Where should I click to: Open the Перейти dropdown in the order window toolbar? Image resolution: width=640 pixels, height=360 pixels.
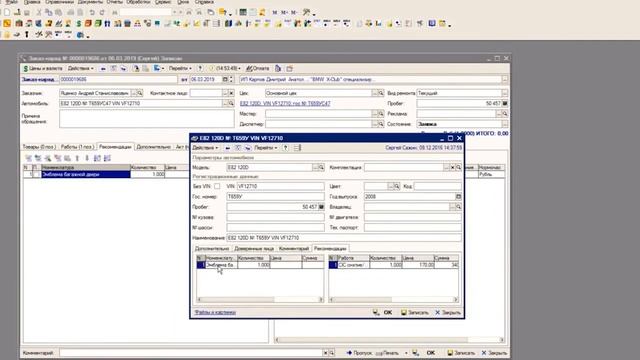point(180,69)
